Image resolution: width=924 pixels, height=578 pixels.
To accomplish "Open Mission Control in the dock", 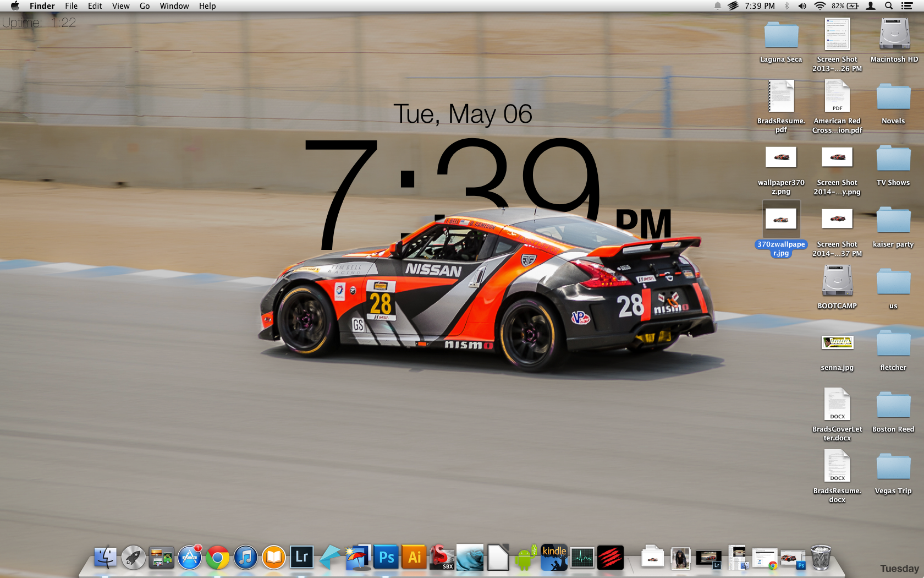I will 161,558.
